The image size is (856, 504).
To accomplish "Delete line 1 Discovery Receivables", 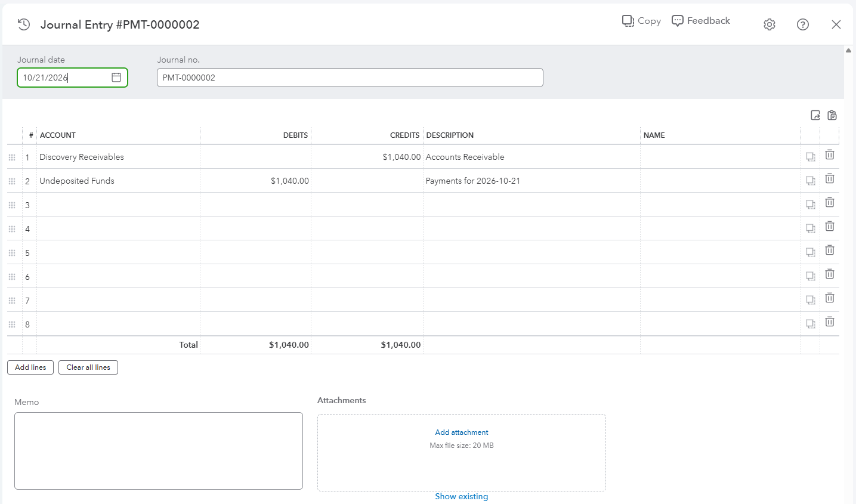I will coord(830,155).
